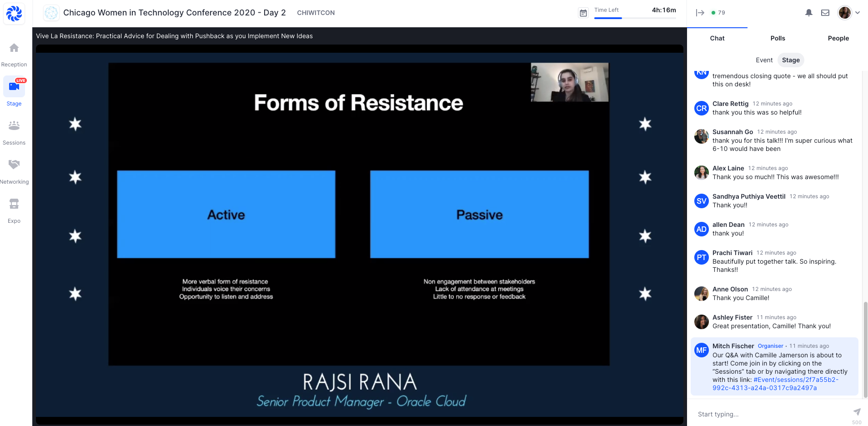
Task: Click Mitch Fischer's name in chat
Action: [x=733, y=346]
